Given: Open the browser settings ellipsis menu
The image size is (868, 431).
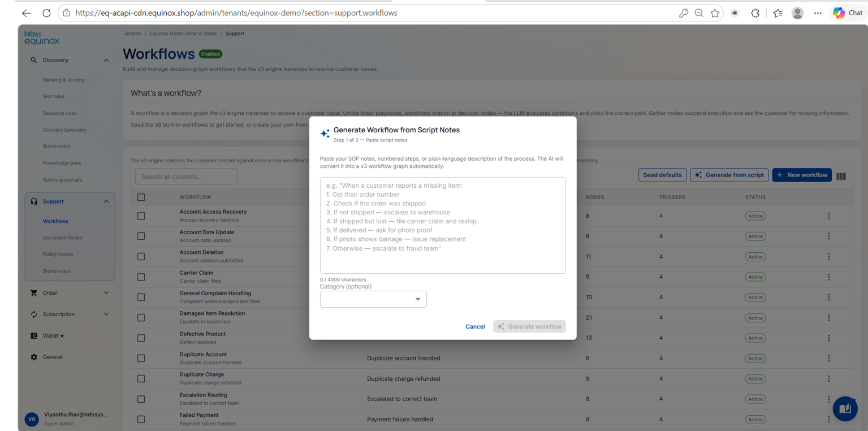Looking at the screenshot, I should [818, 13].
